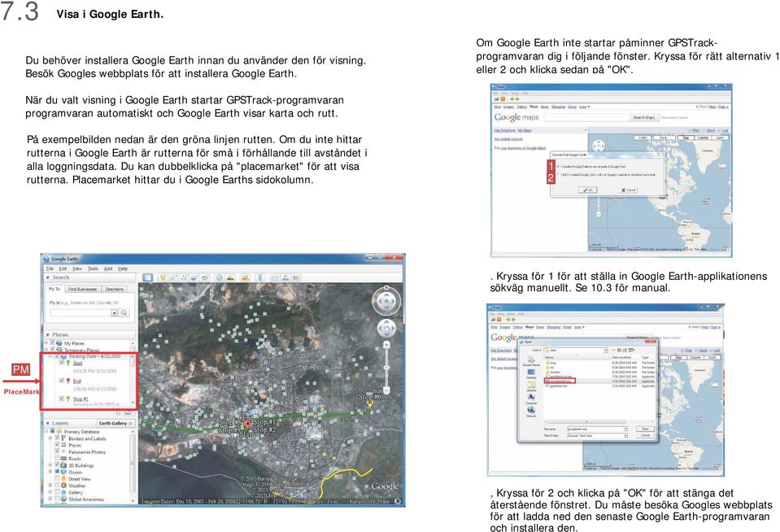Toggle the Stop #1 placemark checkbox
The height and width of the screenshot is (532, 780).
(x=62, y=399)
